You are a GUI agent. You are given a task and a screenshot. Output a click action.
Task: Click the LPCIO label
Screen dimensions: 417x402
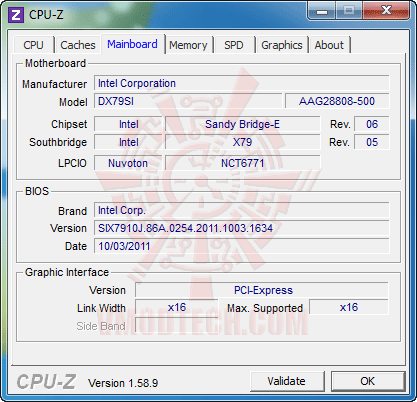point(72,163)
